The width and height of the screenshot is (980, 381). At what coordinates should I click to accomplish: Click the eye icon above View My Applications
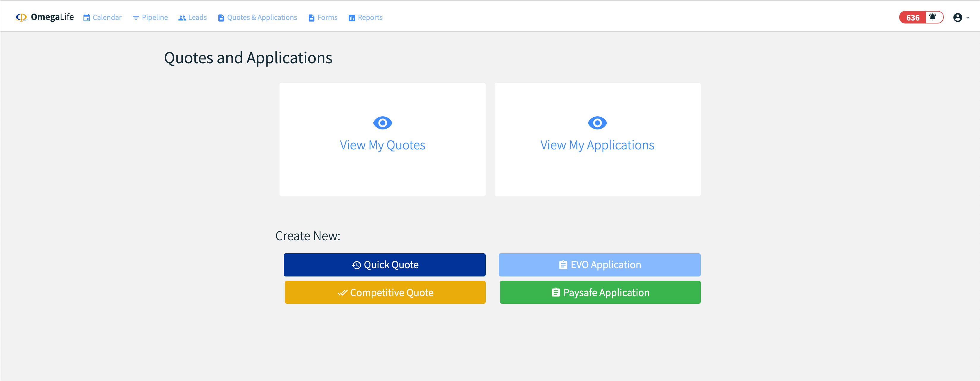tap(597, 123)
